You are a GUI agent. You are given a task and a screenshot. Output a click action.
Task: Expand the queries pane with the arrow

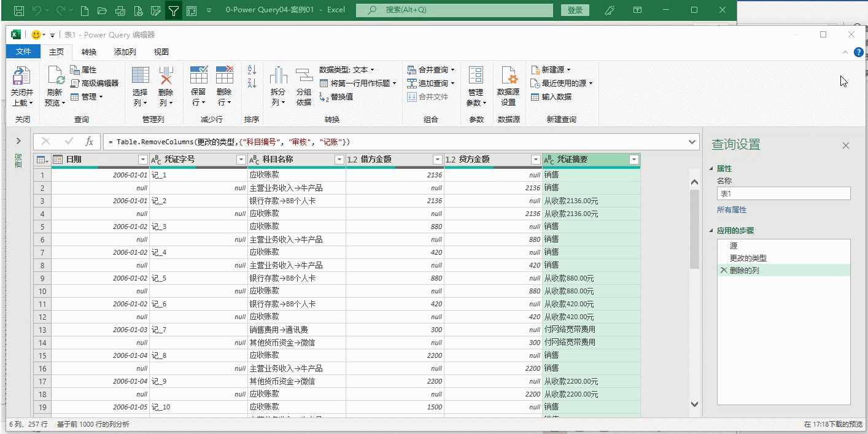(18, 141)
